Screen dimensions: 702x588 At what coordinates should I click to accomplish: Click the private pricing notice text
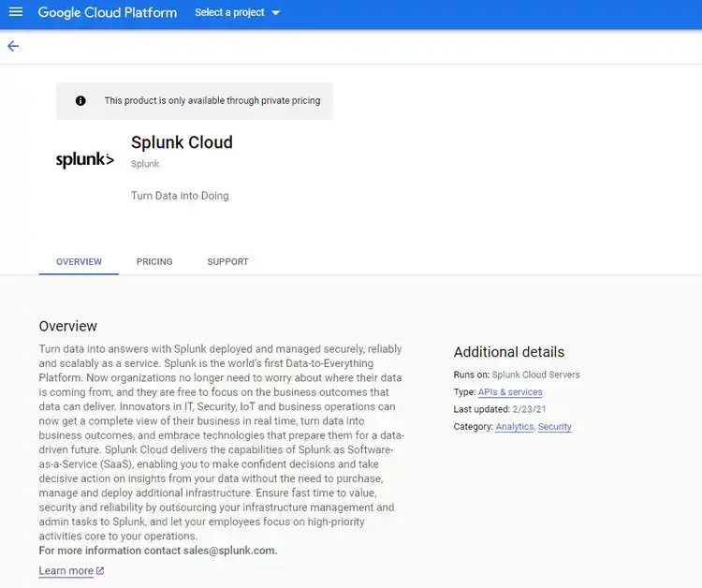tap(212, 100)
